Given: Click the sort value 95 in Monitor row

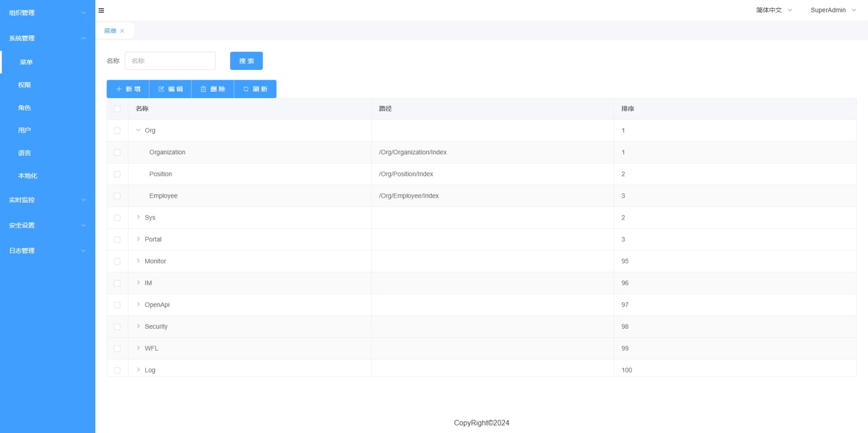Looking at the screenshot, I should (x=625, y=261).
